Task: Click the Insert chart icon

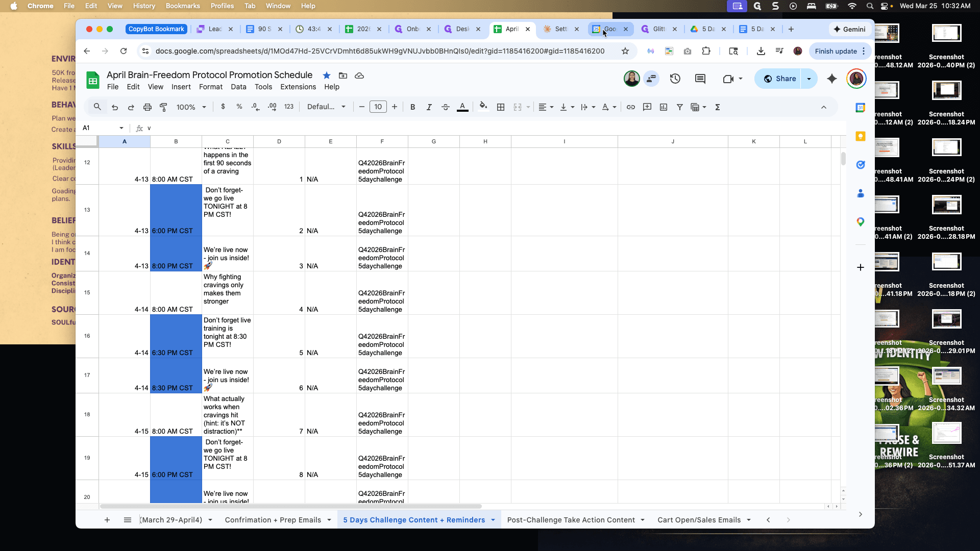Action: pos(664,107)
